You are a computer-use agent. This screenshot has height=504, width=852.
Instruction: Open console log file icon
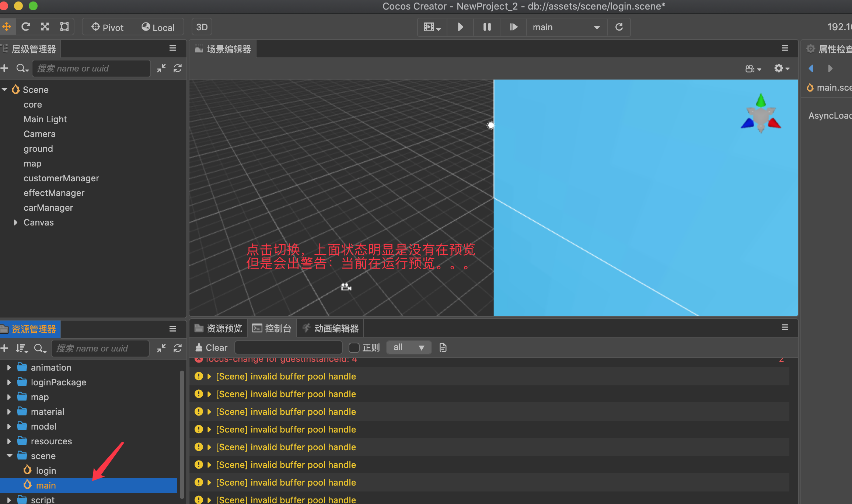pos(443,347)
